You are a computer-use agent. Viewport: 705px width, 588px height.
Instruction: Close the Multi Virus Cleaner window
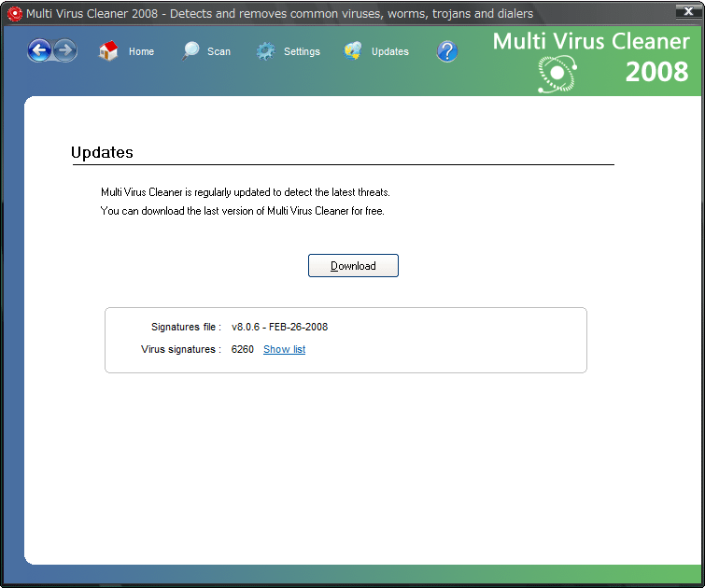688,11
